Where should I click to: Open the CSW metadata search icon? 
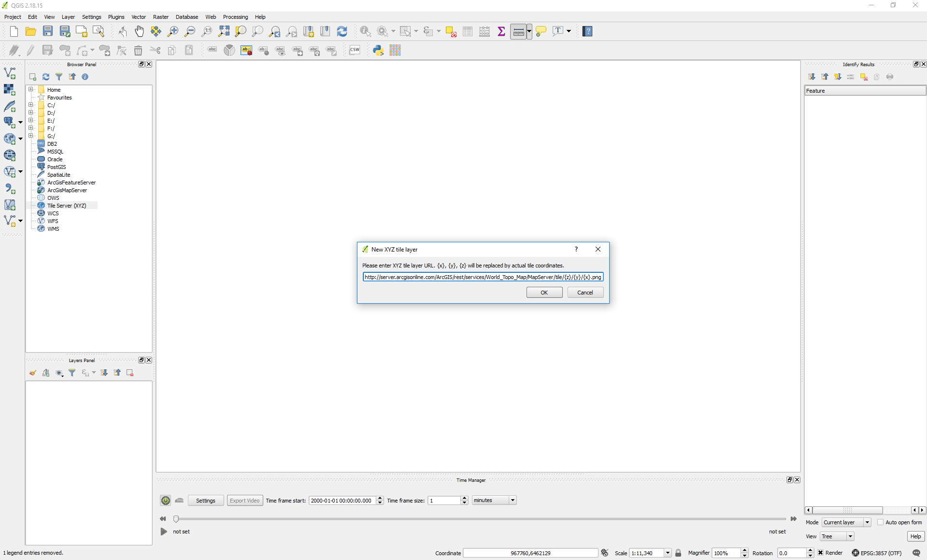point(355,50)
